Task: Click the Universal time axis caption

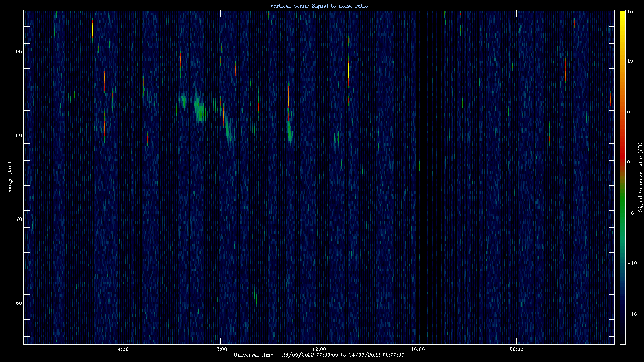Action: 319,355
